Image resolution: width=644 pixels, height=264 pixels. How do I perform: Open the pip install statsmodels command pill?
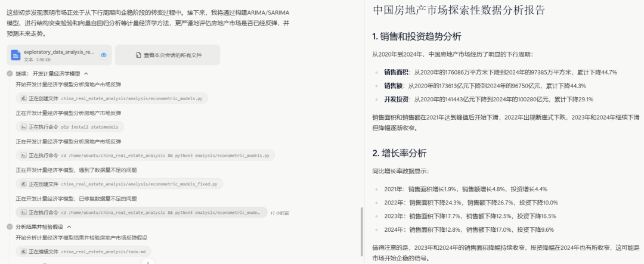click(70, 127)
